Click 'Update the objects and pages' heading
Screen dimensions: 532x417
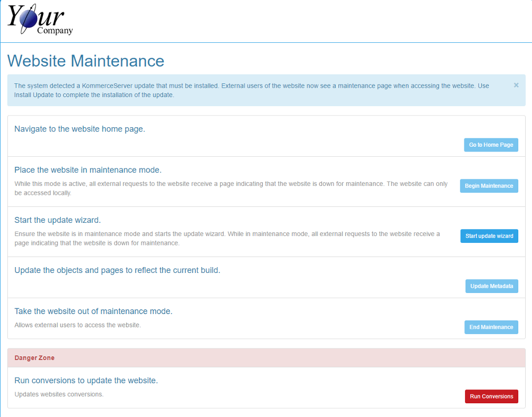coord(117,270)
